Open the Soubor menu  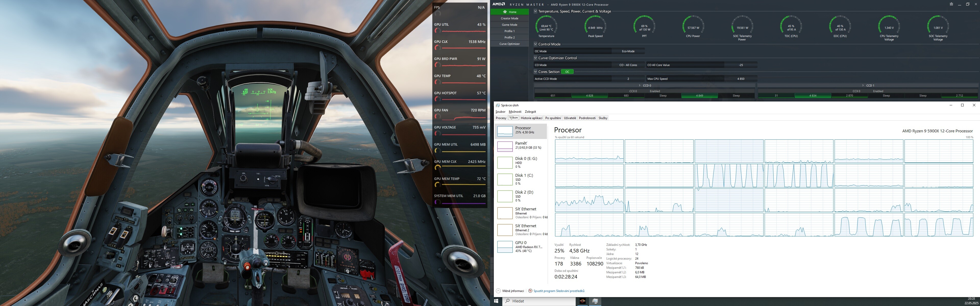tap(500, 112)
